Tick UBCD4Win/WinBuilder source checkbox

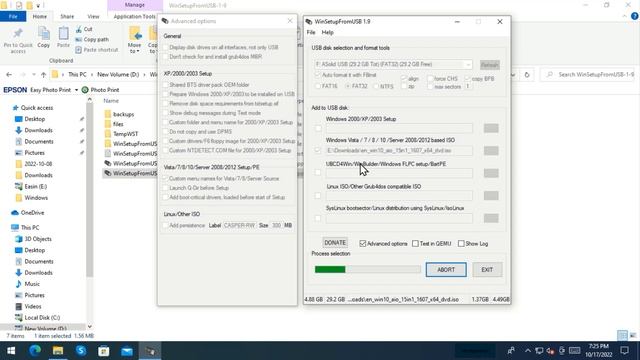coord(318,173)
